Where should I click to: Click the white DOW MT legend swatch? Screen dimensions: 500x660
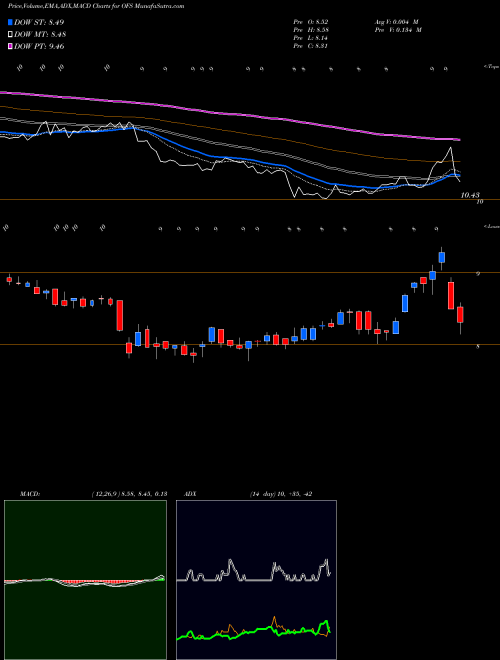(11, 35)
